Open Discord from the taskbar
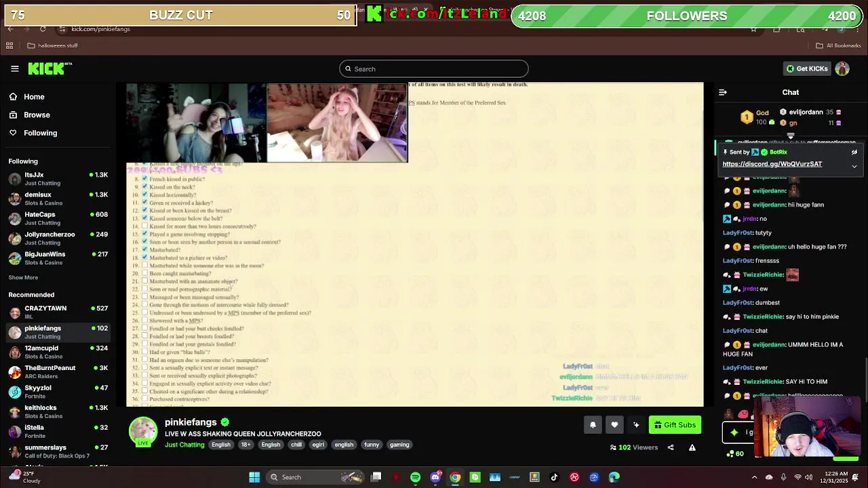The height and width of the screenshot is (488, 868). [x=435, y=477]
